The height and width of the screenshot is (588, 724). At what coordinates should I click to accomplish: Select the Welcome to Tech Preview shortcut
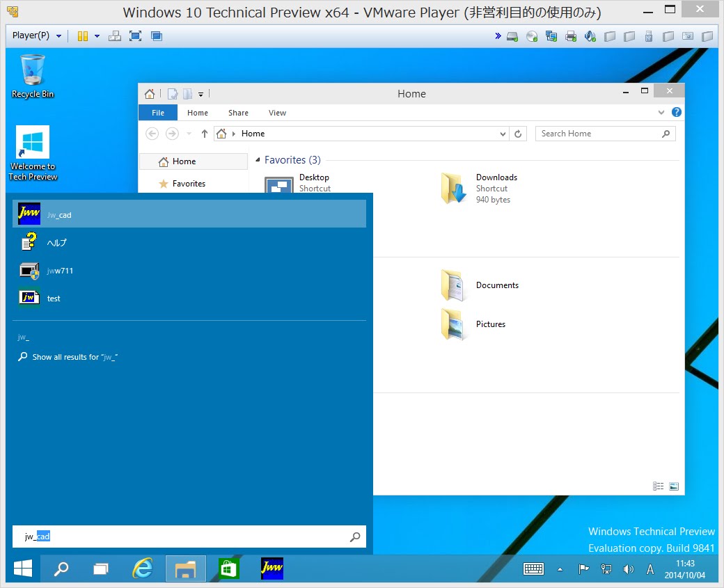tap(33, 153)
